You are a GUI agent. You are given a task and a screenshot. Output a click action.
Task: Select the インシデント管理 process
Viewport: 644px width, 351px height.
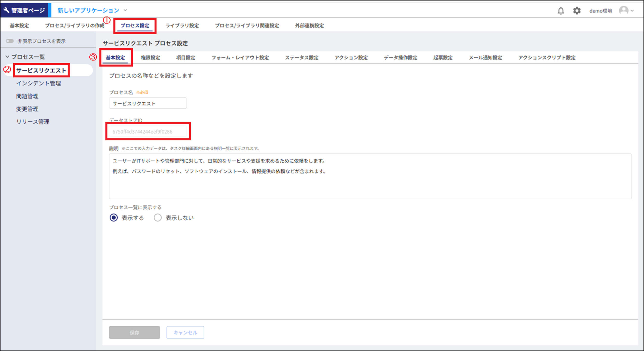[38, 83]
